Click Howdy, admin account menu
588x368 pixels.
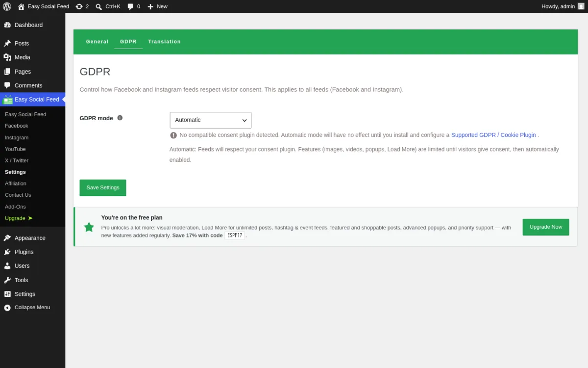tap(563, 6)
